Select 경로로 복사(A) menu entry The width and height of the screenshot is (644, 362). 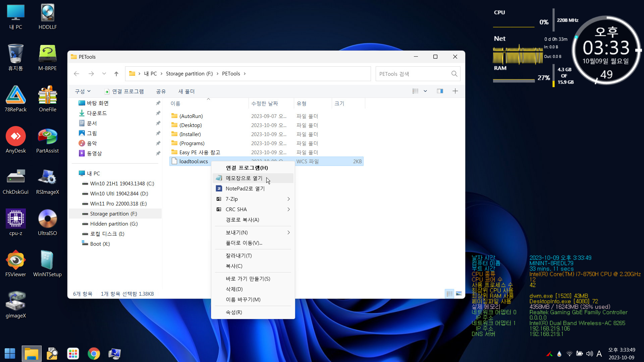click(x=253, y=220)
